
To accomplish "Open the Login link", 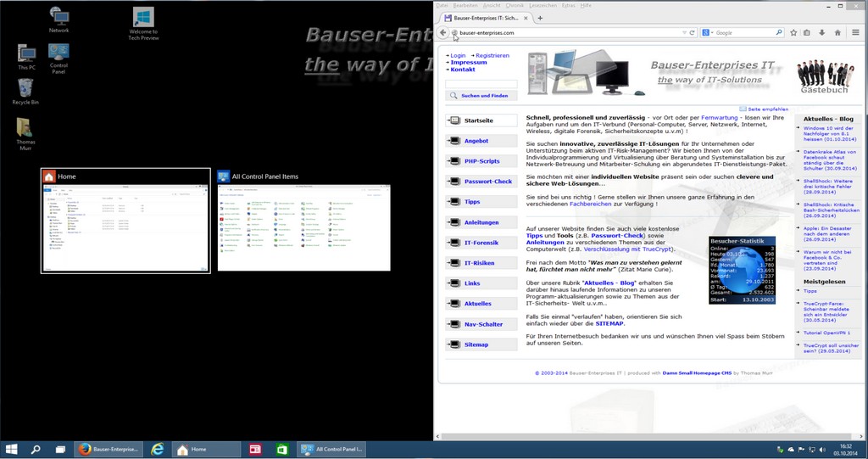I will tap(458, 55).
